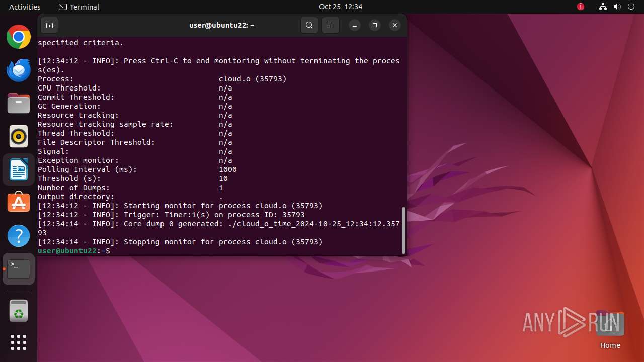Open network status icon
The width and height of the screenshot is (644, 362).
click(603, 7)
